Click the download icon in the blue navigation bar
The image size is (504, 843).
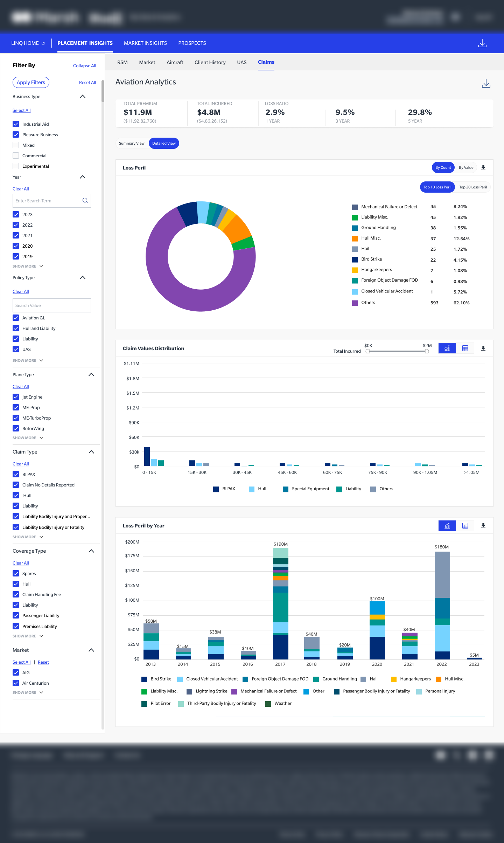(482, 43)
